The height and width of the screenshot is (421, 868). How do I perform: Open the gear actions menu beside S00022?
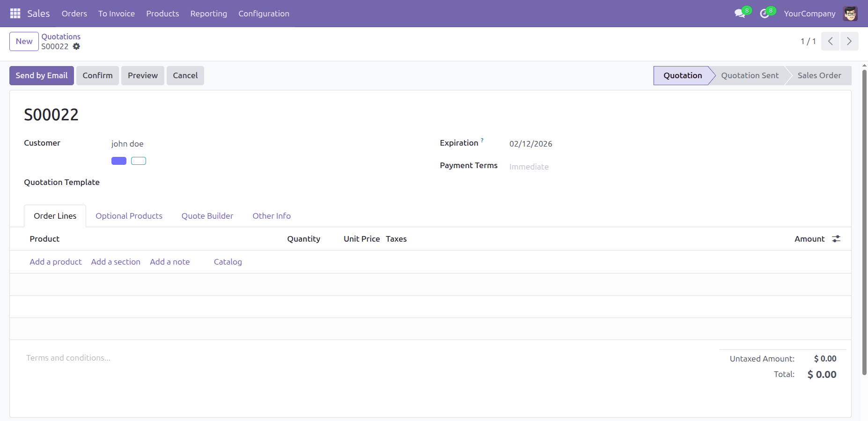click(x=76, y=46)
